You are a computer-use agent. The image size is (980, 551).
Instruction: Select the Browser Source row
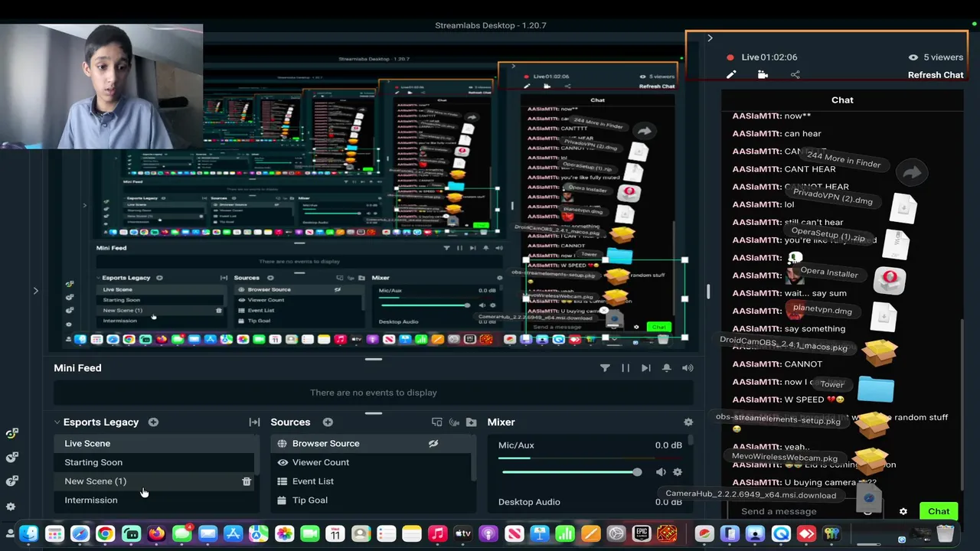(x=372, y=444)
